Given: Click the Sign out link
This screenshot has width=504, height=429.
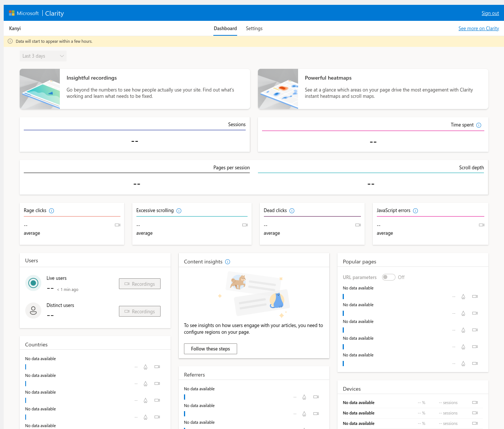Looking at the screenshot, I should point(490,13).
